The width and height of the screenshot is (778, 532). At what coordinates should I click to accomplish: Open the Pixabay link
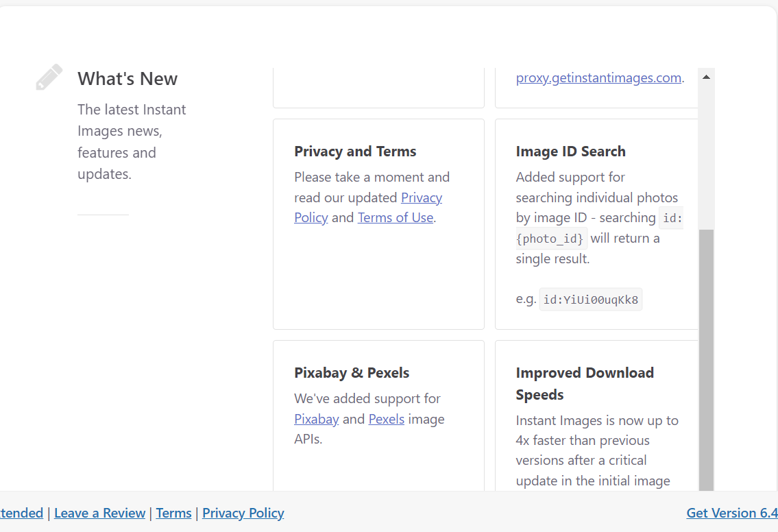317,419
